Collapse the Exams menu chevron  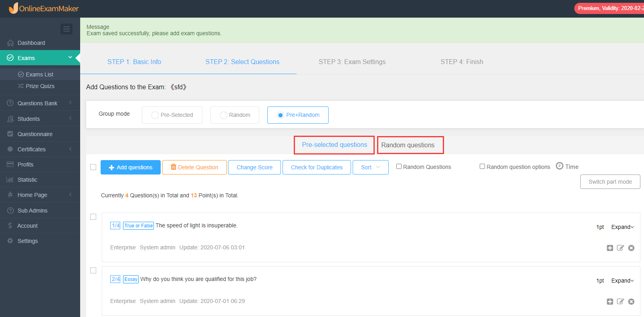pyautogui.click(x=70, y=58)
